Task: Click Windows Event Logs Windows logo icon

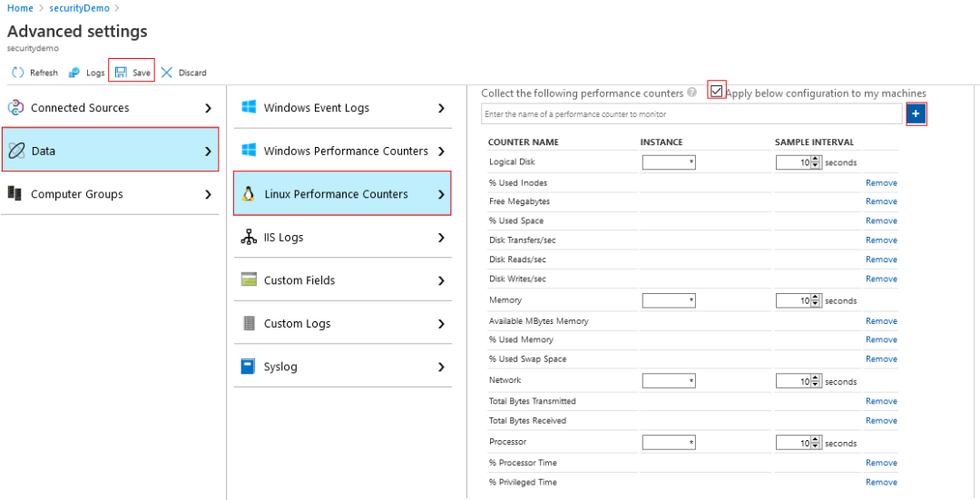Action: click(249, 107)
